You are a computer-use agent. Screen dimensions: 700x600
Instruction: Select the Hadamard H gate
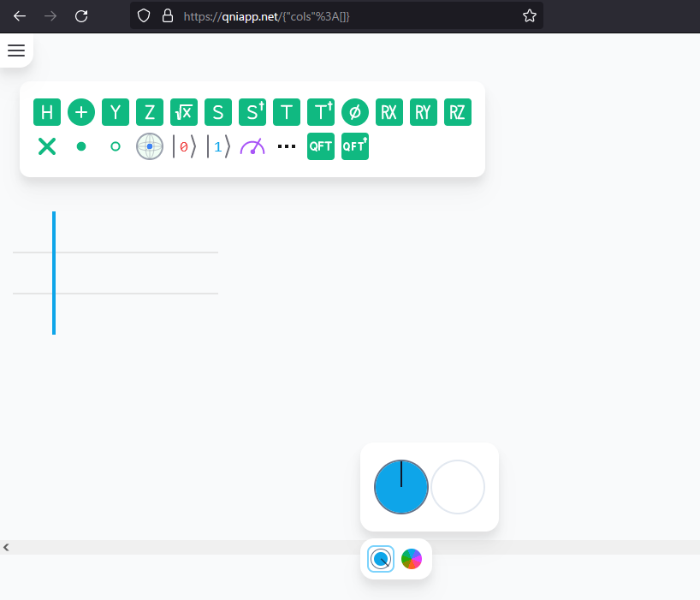(47, 112)
